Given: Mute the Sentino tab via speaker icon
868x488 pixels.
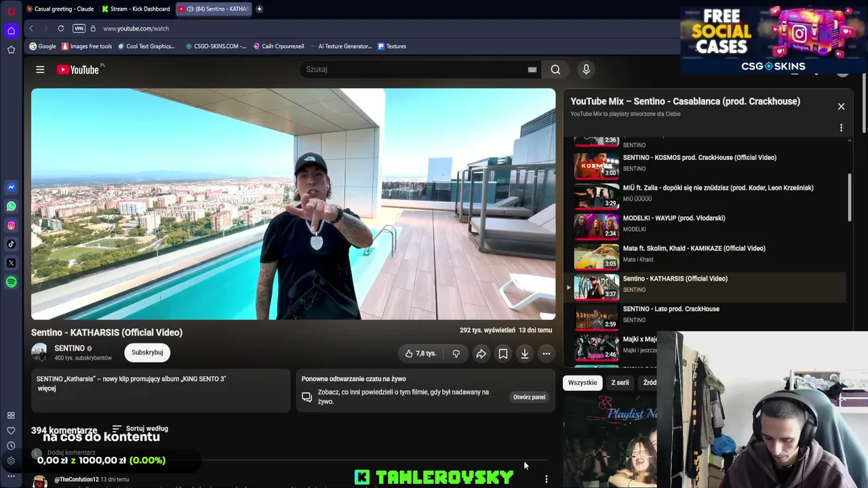Looking at the screenshot, I should (190, 9).
